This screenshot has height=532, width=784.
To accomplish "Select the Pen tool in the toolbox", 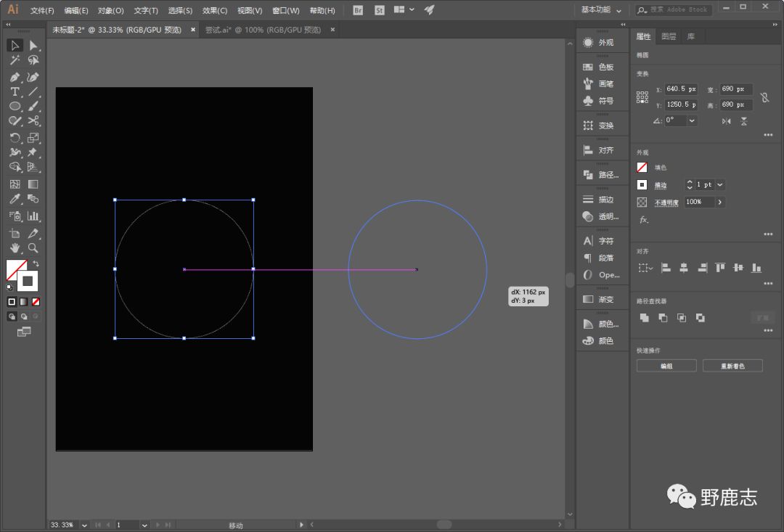I will [x=15, y=77].
